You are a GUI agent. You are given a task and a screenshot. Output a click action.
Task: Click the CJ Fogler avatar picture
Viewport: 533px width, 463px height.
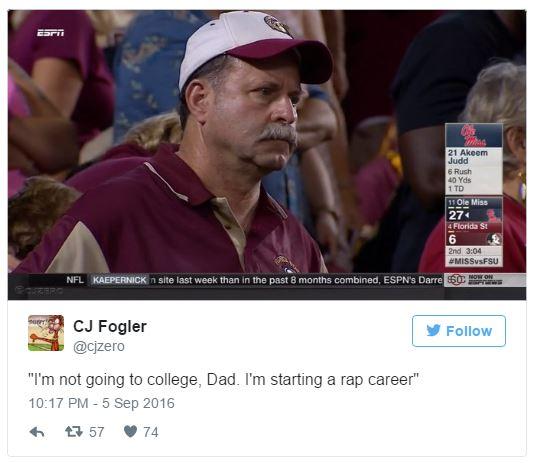click(46, 333)
